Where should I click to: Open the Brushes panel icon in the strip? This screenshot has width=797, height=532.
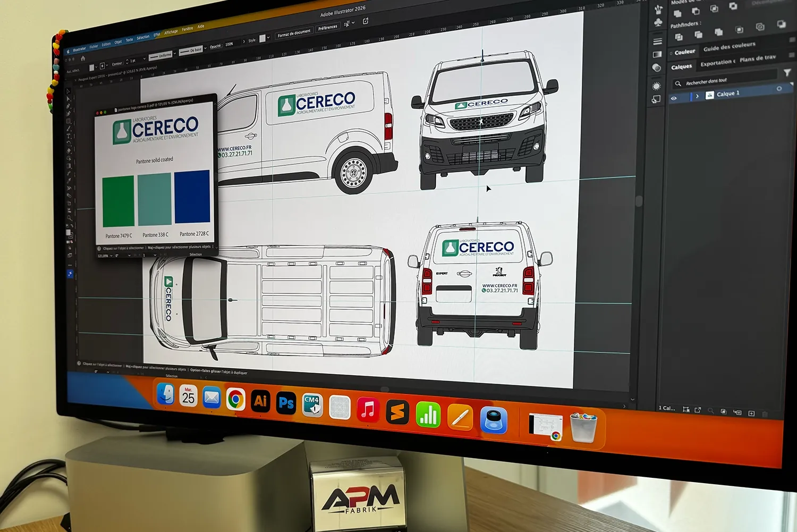tap(659, 9)
